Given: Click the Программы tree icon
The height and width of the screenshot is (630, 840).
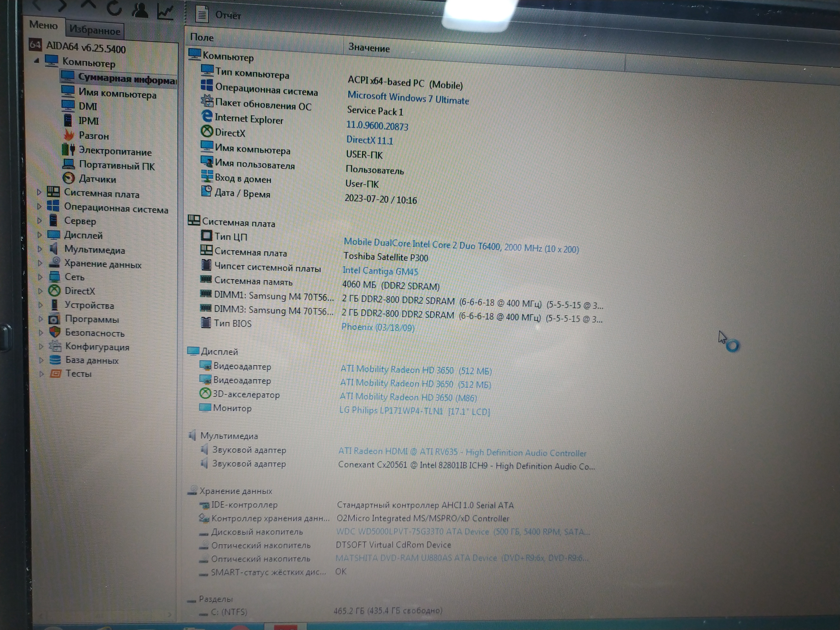Looking at the screenshot, I should (54, 319).
